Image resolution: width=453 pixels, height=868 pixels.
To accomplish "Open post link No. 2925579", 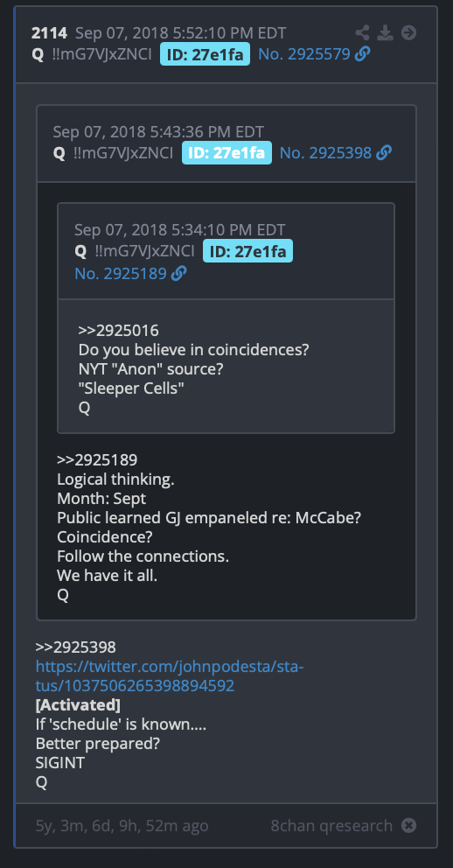I will (304, 53).
